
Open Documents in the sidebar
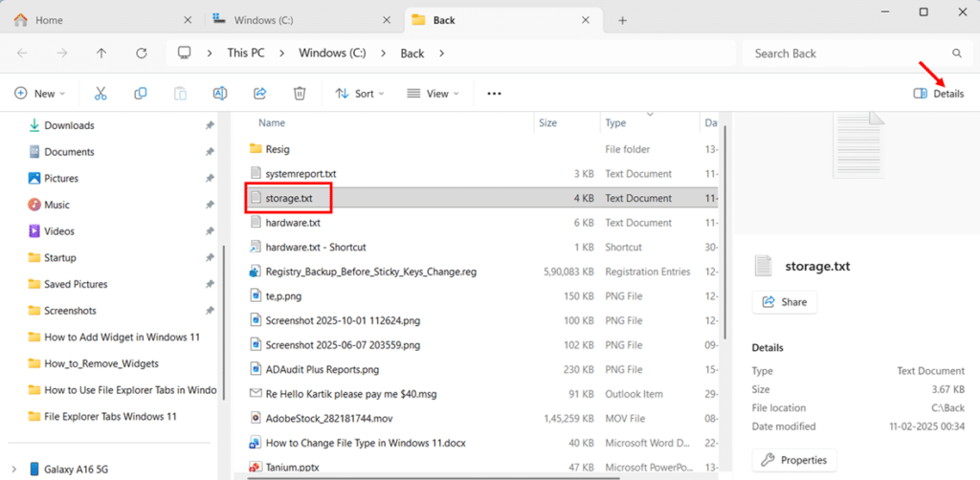click(x=69, y=152)
